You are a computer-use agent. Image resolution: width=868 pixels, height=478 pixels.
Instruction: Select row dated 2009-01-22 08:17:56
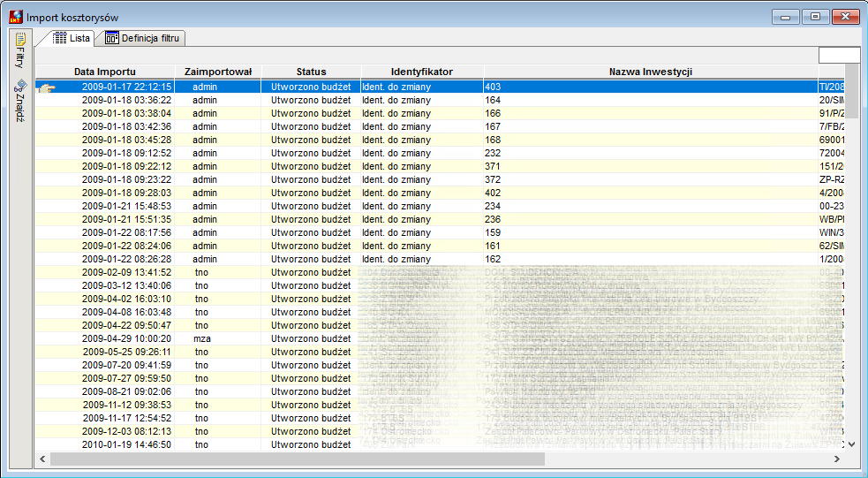pyautogui.click(x=440, y=233)
